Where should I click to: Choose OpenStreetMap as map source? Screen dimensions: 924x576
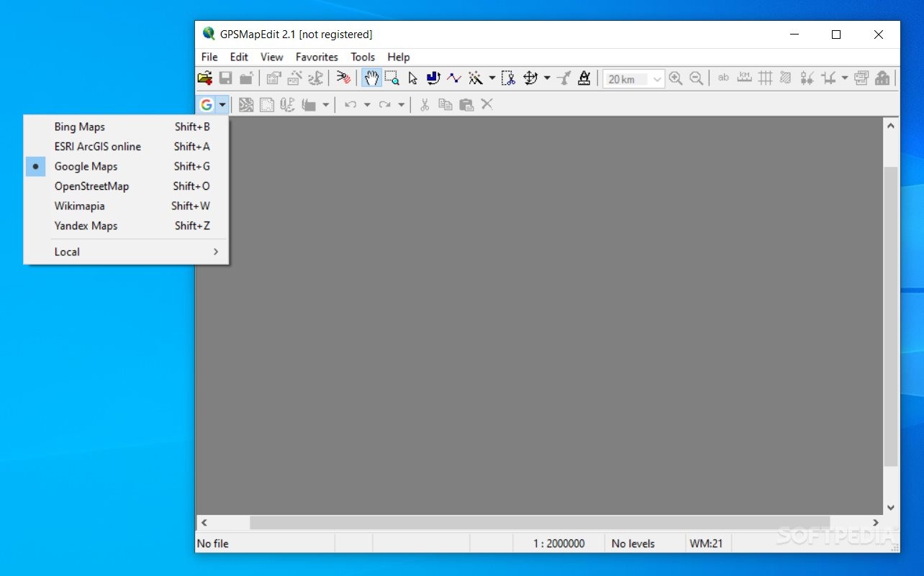126,186
